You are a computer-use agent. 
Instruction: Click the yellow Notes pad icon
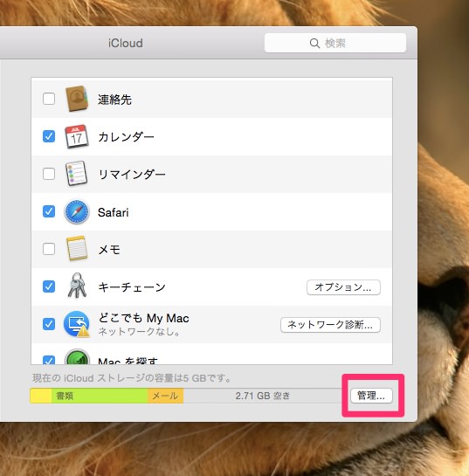tap(77, 249)
